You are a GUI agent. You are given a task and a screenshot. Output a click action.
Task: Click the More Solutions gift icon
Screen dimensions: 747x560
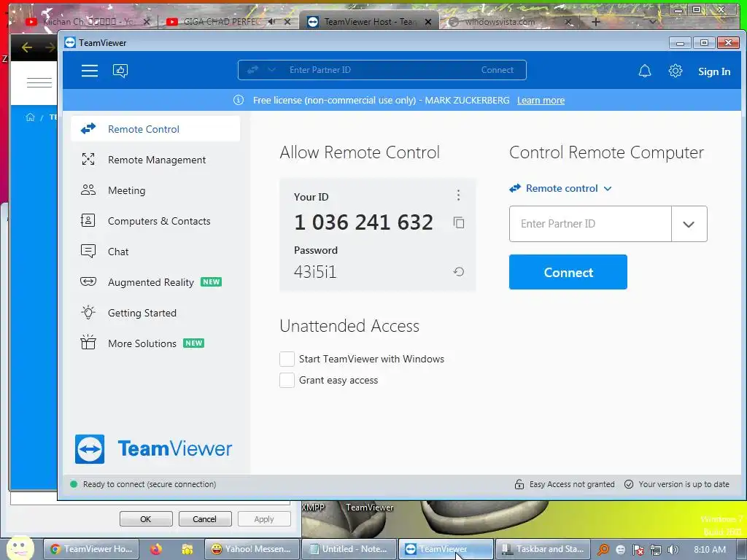88,342
